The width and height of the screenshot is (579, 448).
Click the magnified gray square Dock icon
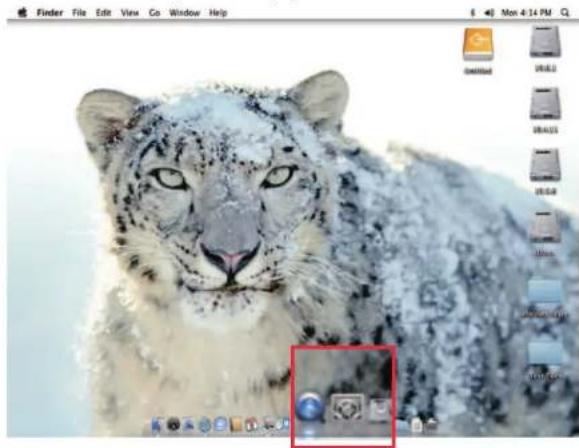click(x=347, y=408)
